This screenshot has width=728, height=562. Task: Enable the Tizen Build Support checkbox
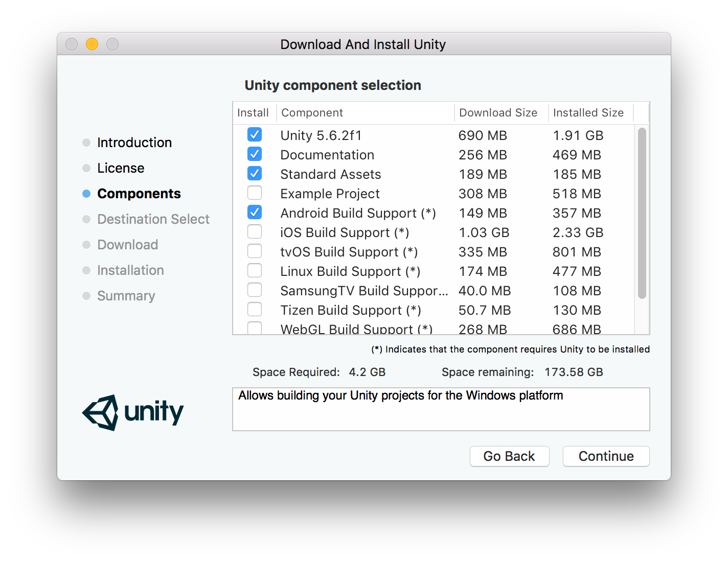click(x=255, y=310)
